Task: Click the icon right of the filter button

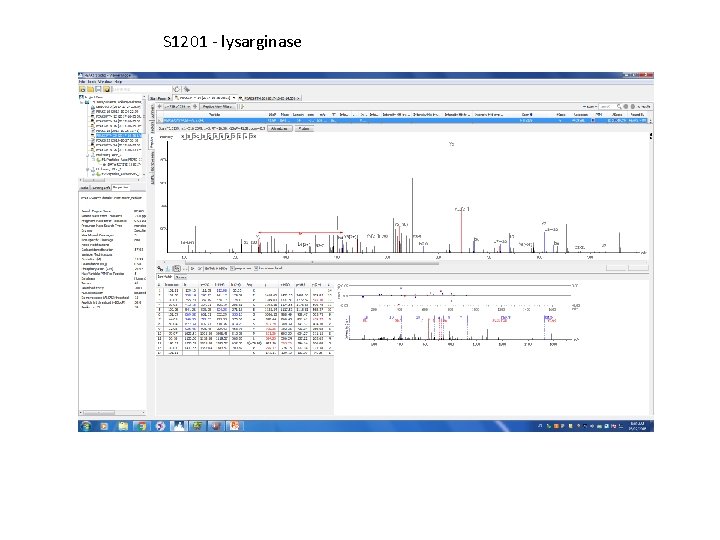Action: coord(242,107)
